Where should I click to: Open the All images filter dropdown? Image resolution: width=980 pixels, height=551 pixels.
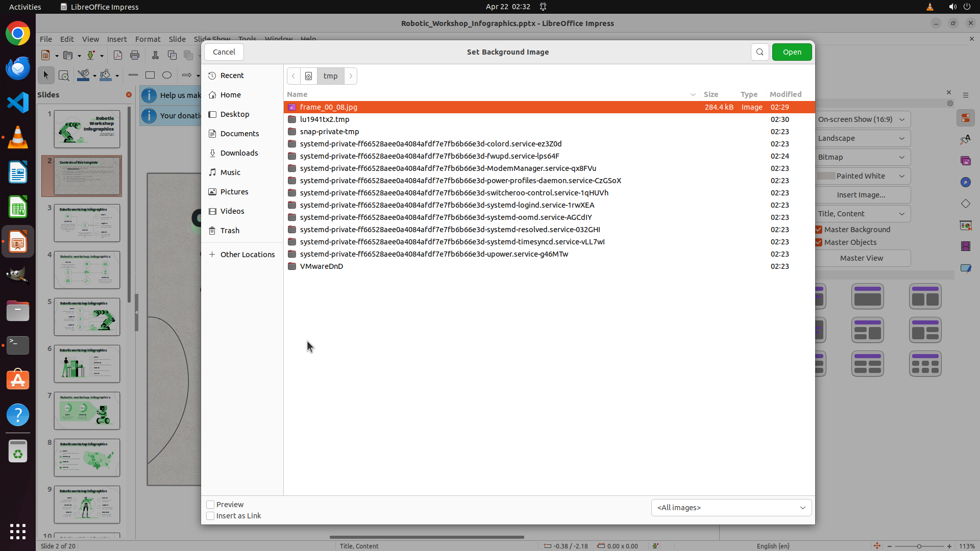click(x=731, y=508)
